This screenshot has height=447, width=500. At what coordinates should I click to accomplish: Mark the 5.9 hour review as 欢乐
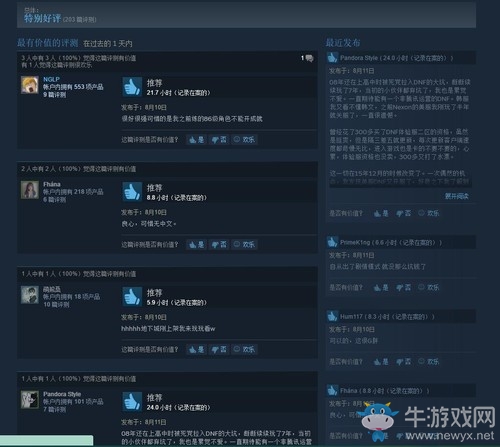pyautogui.click(x=244, y=349)
